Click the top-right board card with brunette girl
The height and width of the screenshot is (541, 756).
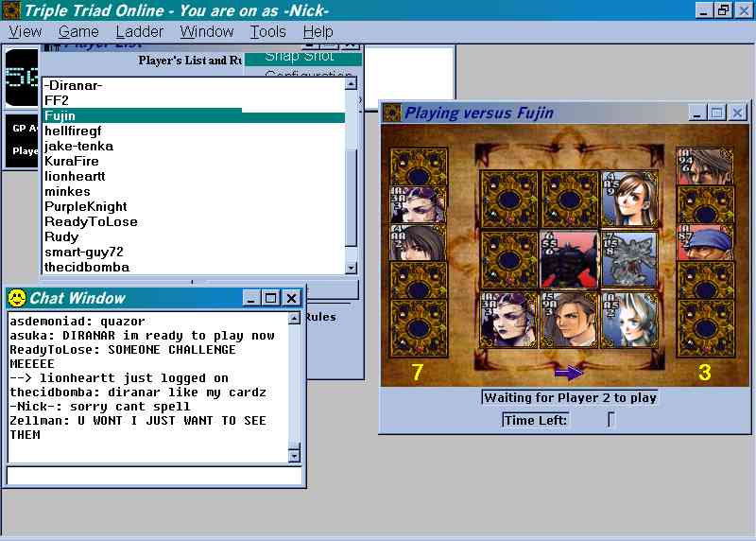[x=629, y=199]
